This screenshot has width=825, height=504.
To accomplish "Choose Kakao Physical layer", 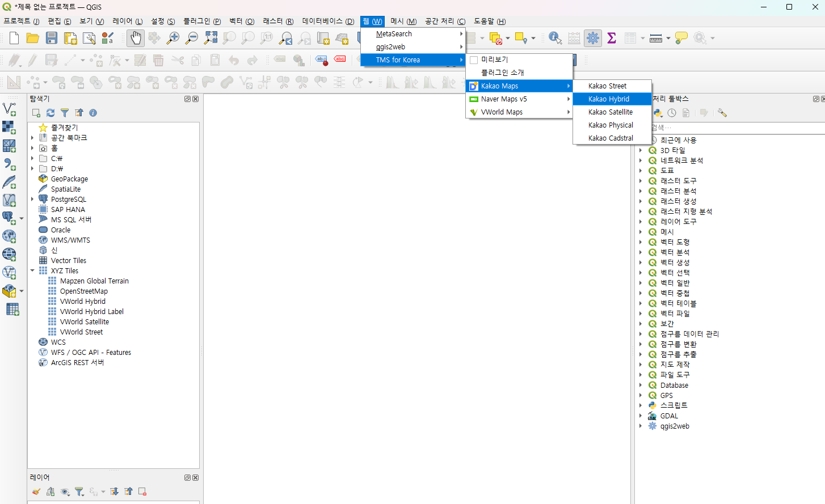I will click(x=612, y=125).
